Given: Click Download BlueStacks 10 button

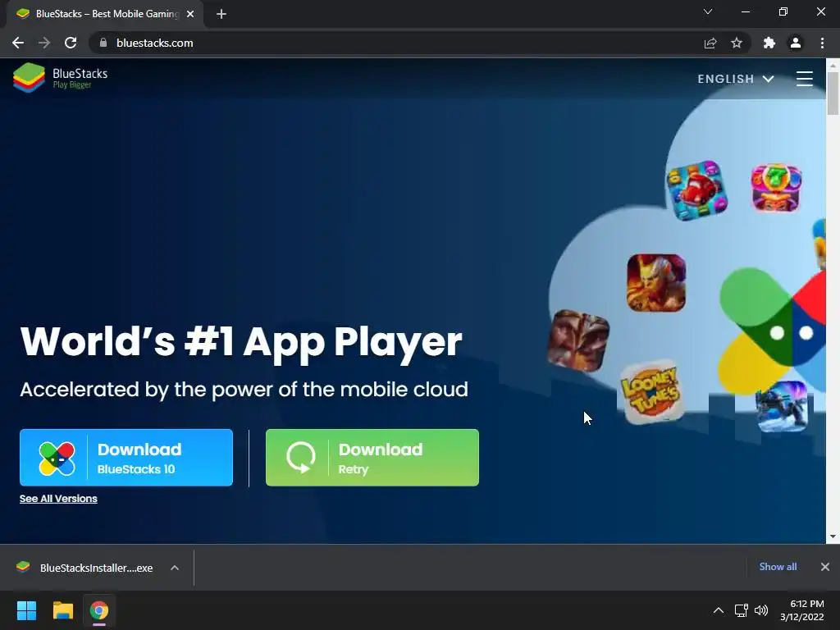Looking at the screenshot, I should click(126, 458).
